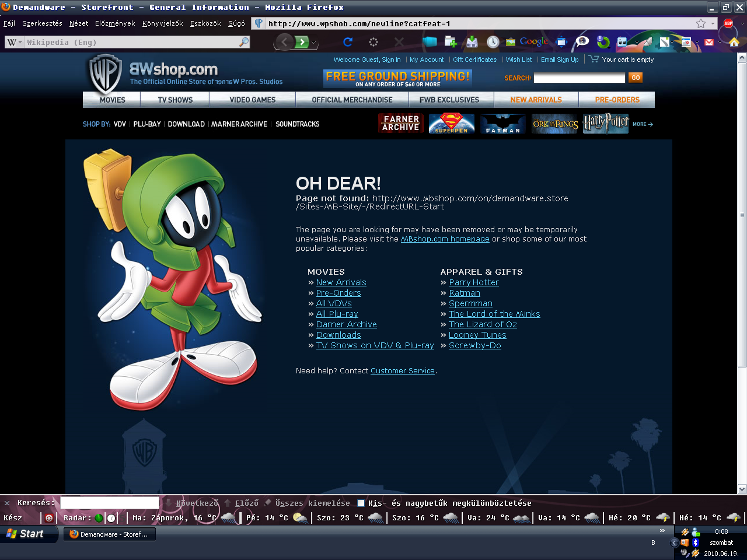The width and height of the screenshot is (747, 560).
Task: Toggle the Kis- és nagybetűk megkülönböztetése checkbox
Action: click(x=361, y=503)
